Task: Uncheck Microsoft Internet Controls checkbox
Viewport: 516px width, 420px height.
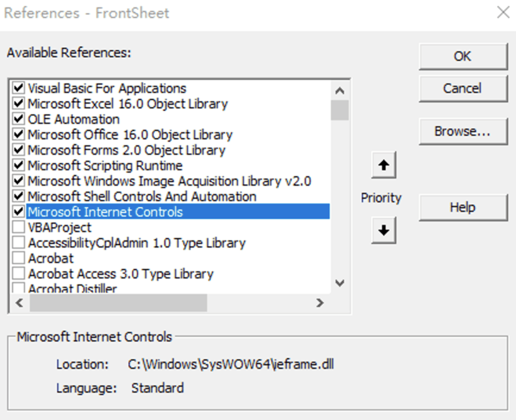Action: pyautogui.click(x=18, y=212)
